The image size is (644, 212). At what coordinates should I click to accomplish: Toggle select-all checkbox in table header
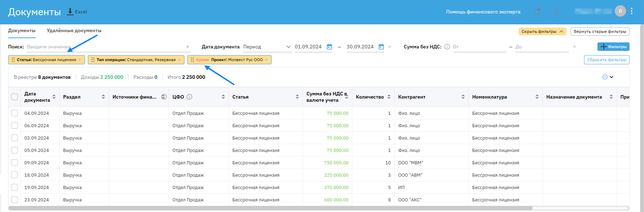pyautogui.click(x=14, y=97)
